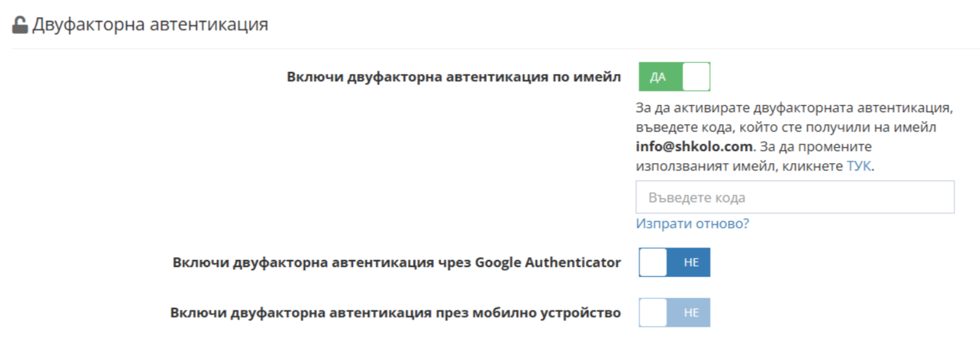Toggle email two-factor authentication switch
The height and width of the screenshot is (348, 980).
click(674, 77)
